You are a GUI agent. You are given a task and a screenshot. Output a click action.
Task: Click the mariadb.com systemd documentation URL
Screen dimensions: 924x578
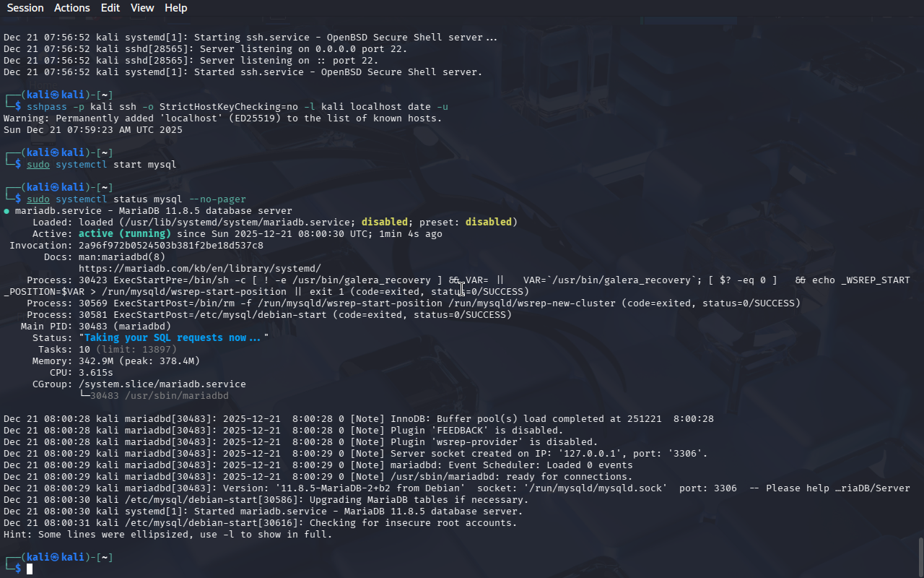[x=200, y=269]
